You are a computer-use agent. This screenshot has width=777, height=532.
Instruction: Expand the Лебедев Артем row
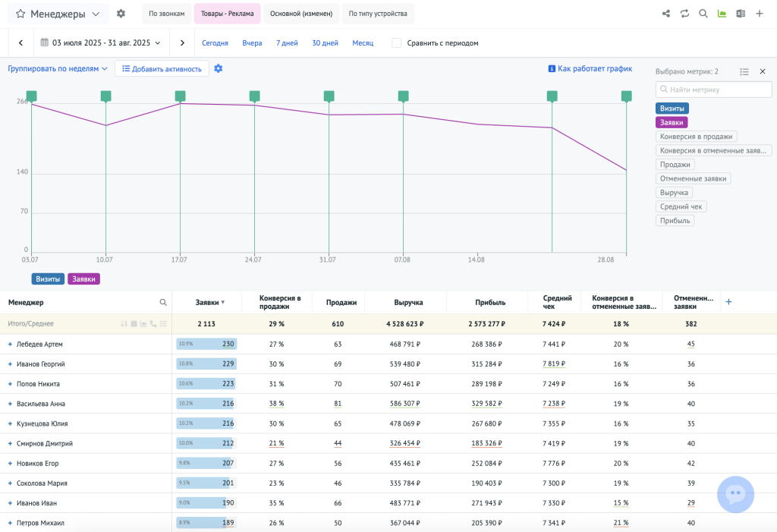pos(10,345)
